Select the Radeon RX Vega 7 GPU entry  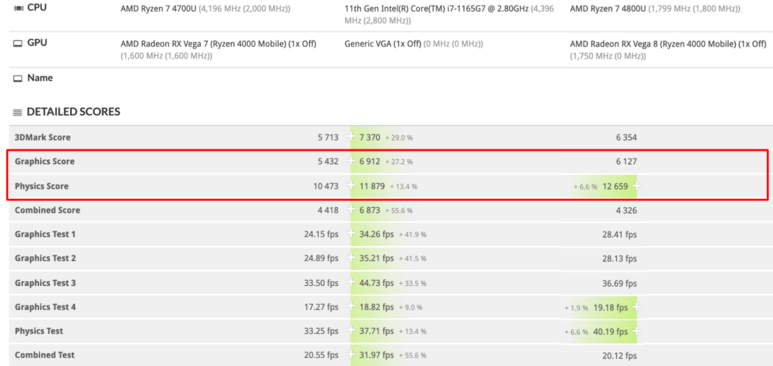(218, 50)
